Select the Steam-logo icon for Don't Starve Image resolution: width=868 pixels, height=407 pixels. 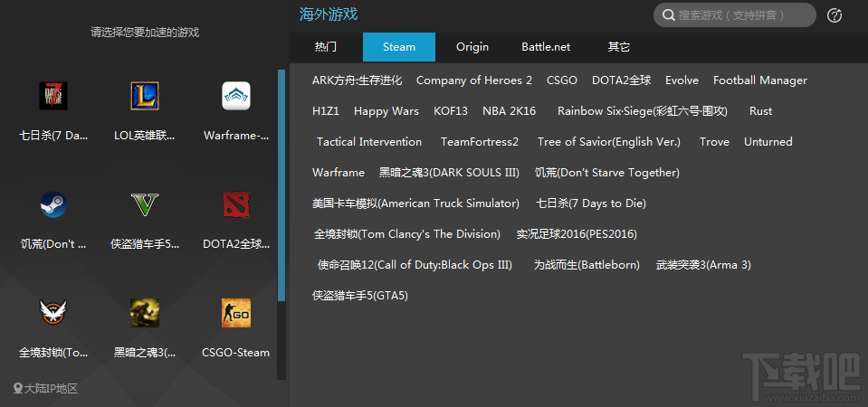53,204
